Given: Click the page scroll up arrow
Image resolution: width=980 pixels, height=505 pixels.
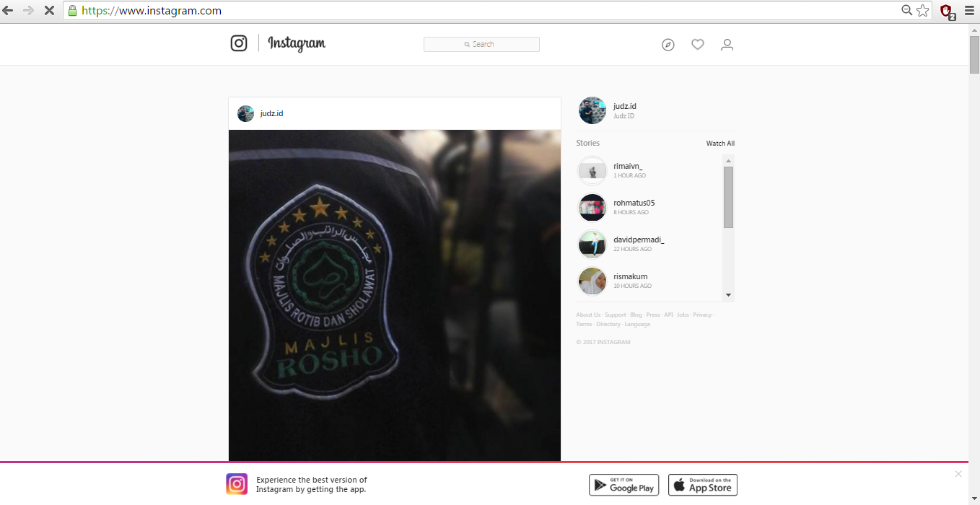Looking at the screenshot, I should [974, 30].
